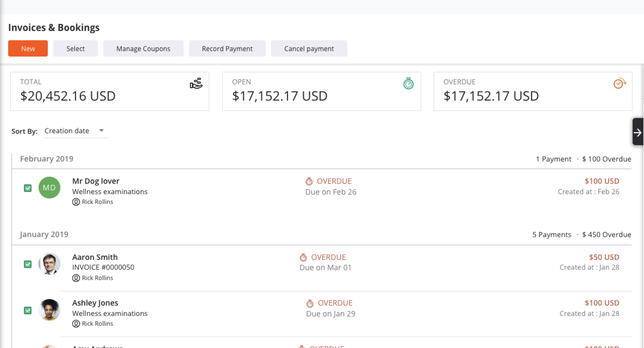Click the Overdue clock icon

(x=620, y=83)
